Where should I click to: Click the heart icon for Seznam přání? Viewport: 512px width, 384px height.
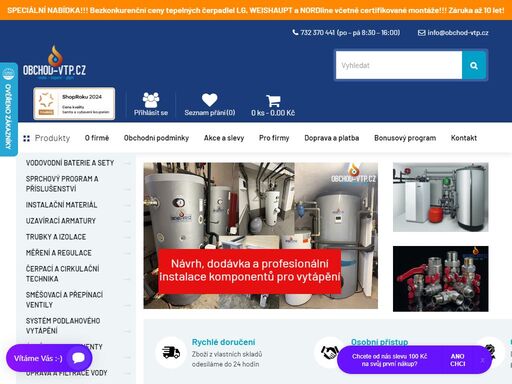coord(210,100)
